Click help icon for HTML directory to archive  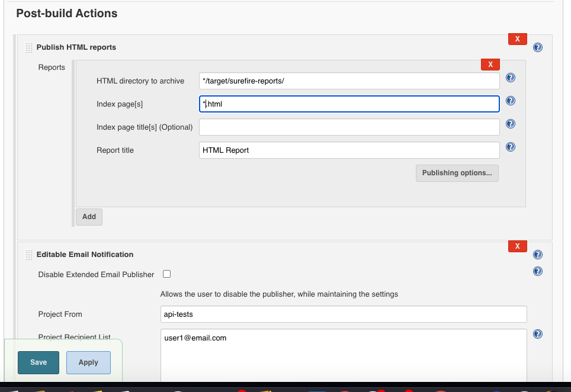pos(510,78)
